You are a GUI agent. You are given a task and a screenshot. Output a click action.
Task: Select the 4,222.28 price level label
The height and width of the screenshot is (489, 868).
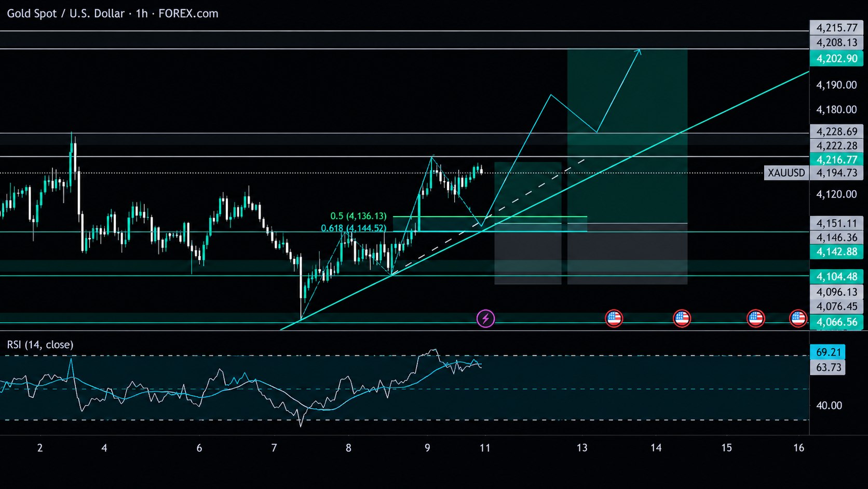pos(837,146)
